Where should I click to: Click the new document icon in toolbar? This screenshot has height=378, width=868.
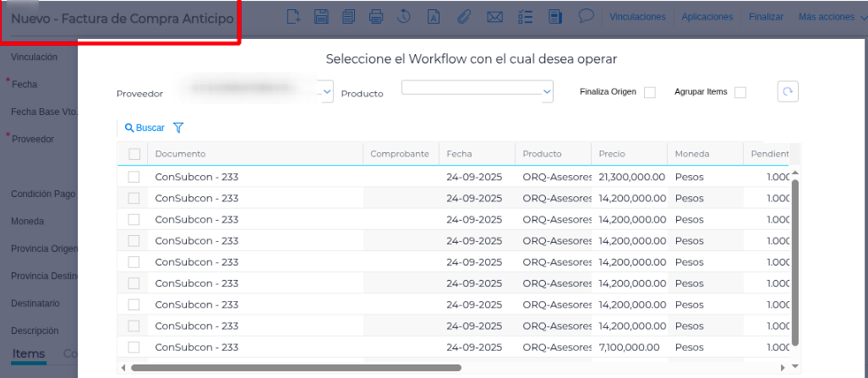click(293, 16)
